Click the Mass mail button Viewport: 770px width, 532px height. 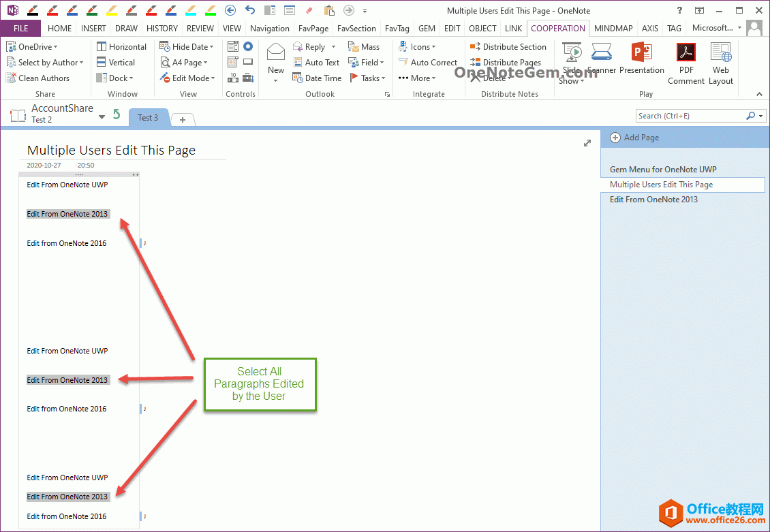[x=364, y=46]
